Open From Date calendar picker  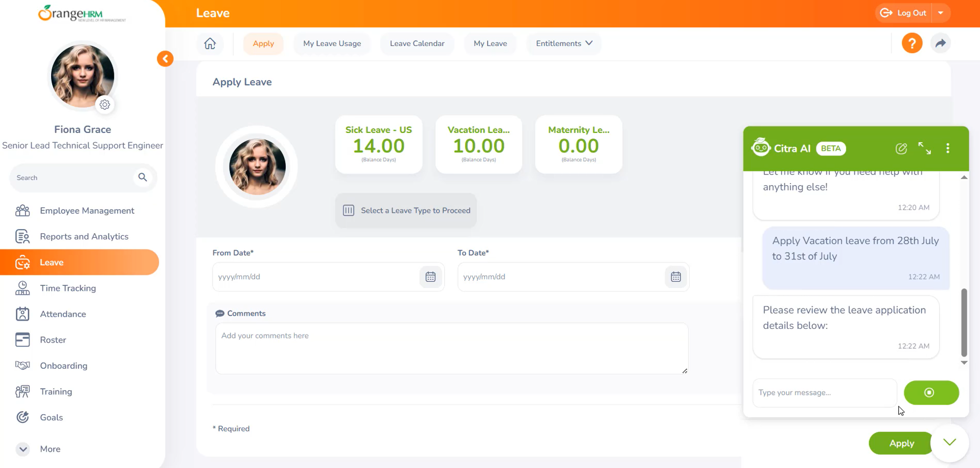click(430, 277)
